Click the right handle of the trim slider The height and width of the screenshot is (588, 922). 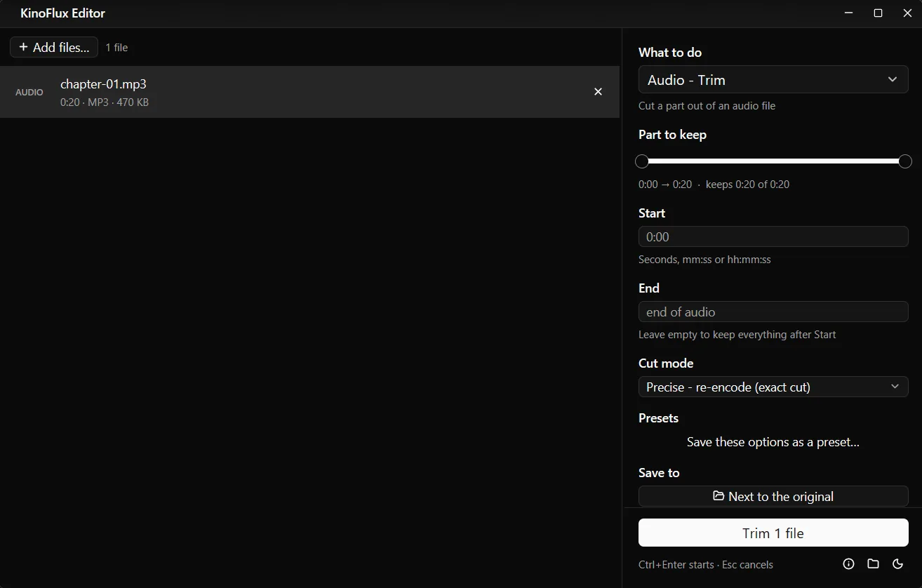tap(905, 161)
